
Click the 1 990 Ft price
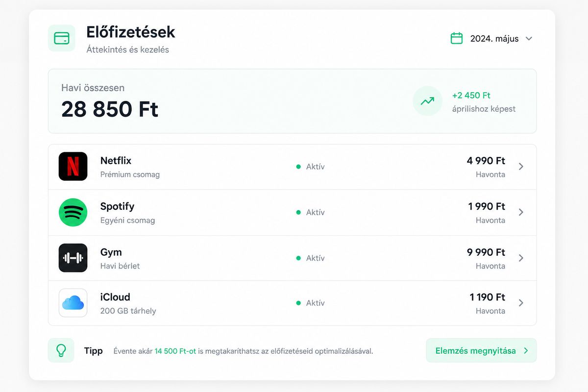pos(487,206)
